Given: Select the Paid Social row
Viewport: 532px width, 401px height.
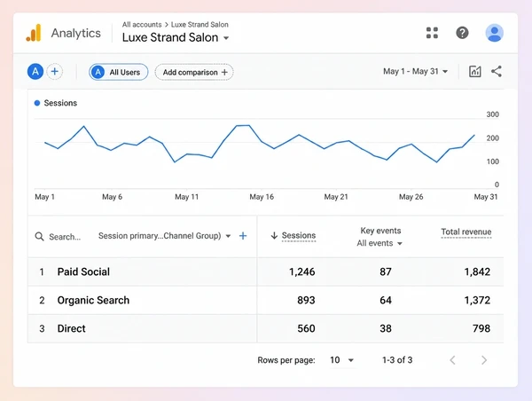Looking at the screenshot, I should coord(265,271).
